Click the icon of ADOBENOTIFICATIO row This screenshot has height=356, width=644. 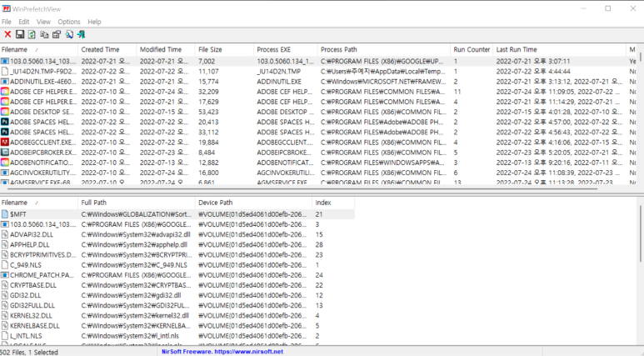coord(4,163)
